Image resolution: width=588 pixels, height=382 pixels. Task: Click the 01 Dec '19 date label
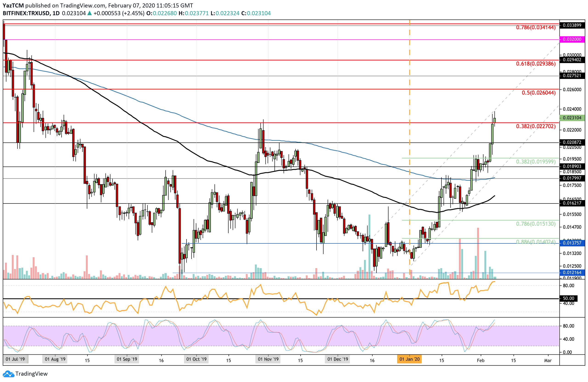[x=338, y=360]
